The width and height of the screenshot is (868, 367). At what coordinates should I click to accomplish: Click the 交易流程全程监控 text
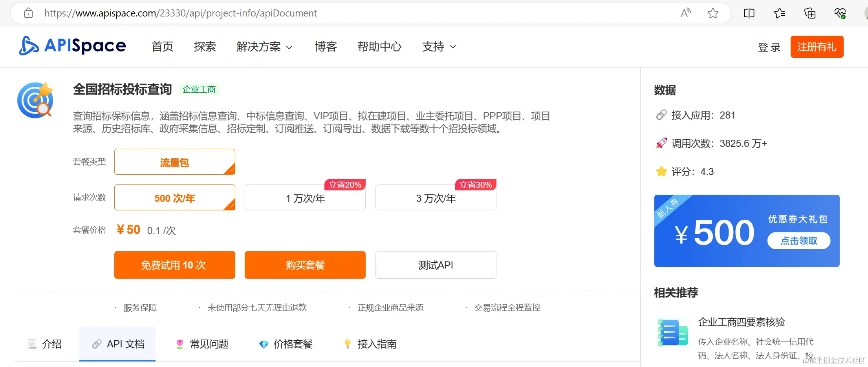click(507, 308)
